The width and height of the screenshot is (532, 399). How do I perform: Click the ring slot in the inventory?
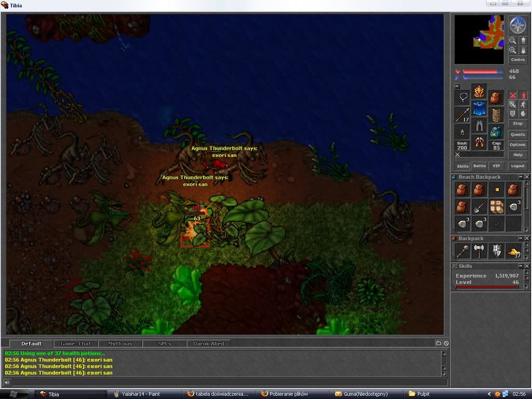(462, 132)
